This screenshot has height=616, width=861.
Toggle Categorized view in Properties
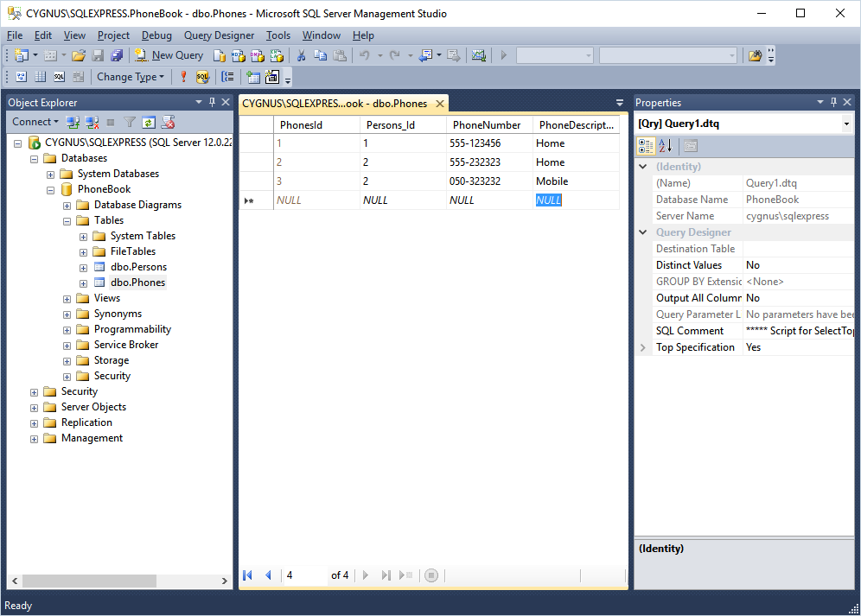click(646, 146)
